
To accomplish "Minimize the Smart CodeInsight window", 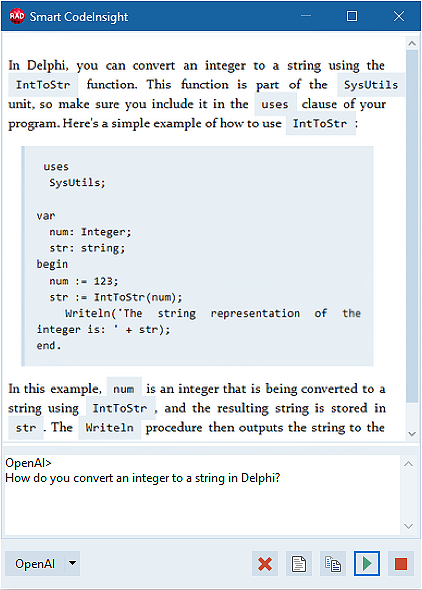I will 306,16.
